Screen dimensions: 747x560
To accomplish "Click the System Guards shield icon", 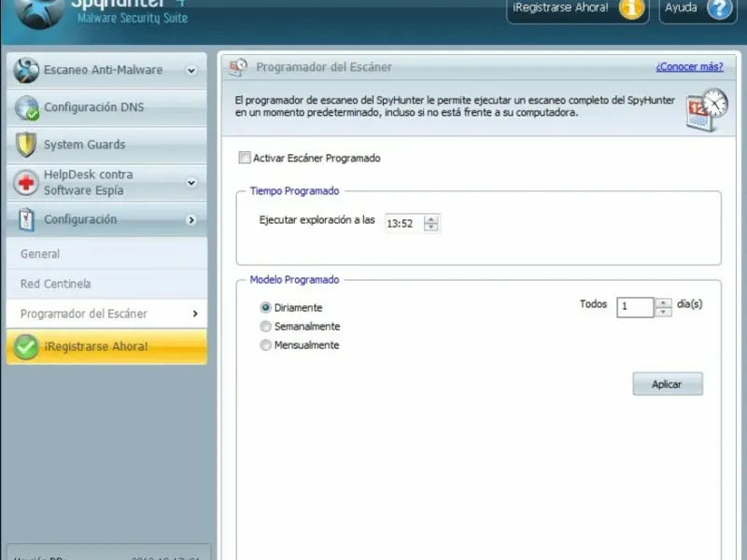I will pos(26,145).
